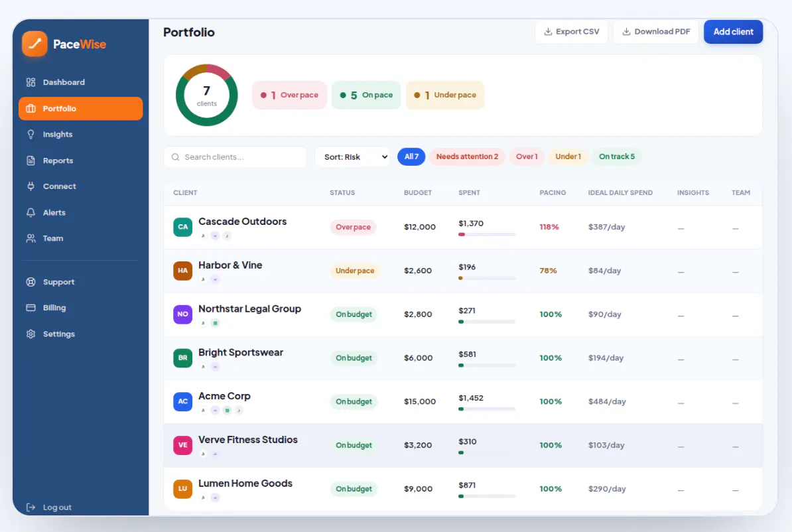
Task: Click the Acme Corp AC avatar
Action: [183, 401]
